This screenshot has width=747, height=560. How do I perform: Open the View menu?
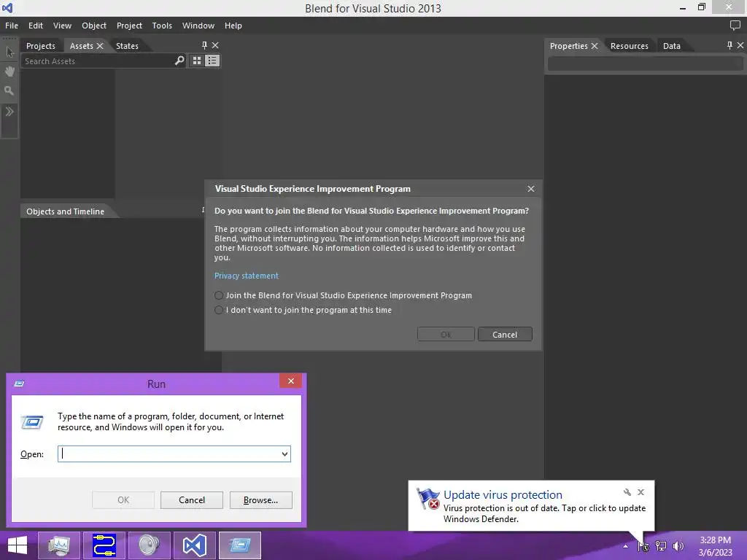62,26
